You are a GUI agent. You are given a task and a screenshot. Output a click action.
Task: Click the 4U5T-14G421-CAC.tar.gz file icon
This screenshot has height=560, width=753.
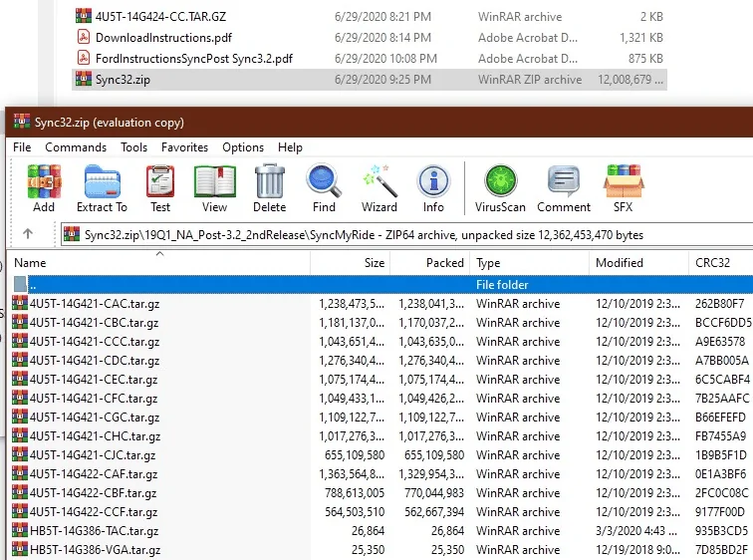(x=20, y=303)
